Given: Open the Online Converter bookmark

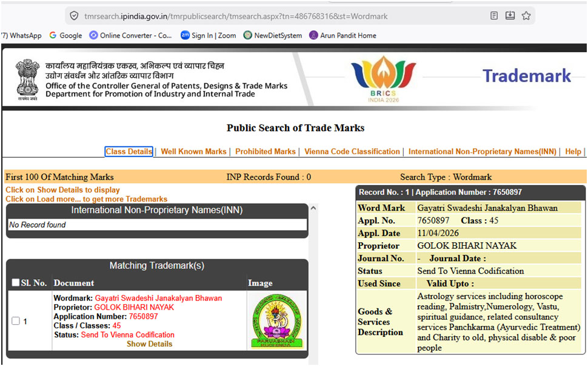Looking at the screenshot, I should pos(130,35).
